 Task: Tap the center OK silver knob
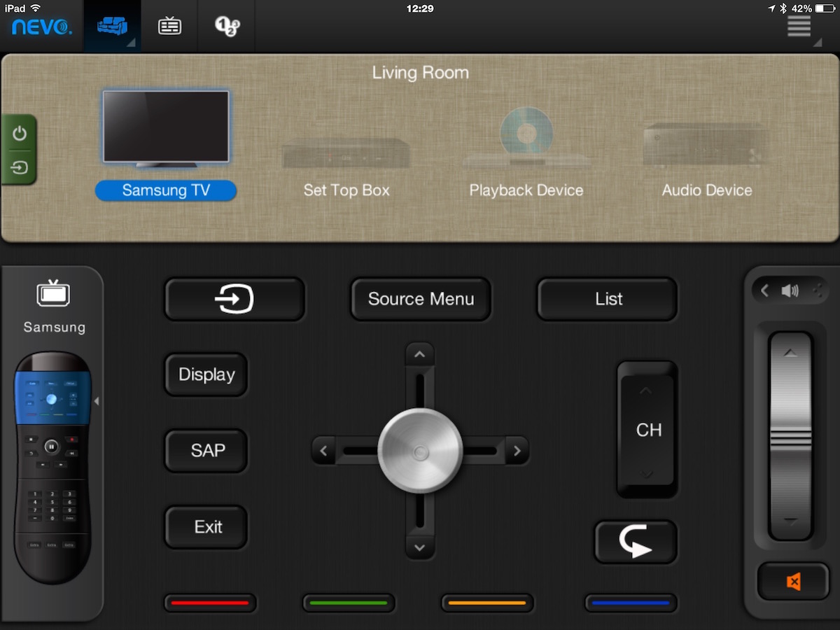tap(420, 451)
